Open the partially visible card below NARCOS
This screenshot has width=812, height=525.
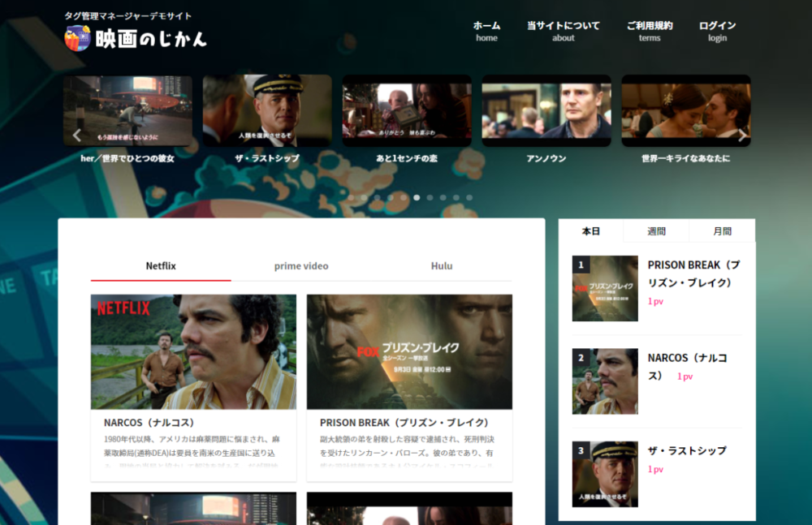coord(194,509)
